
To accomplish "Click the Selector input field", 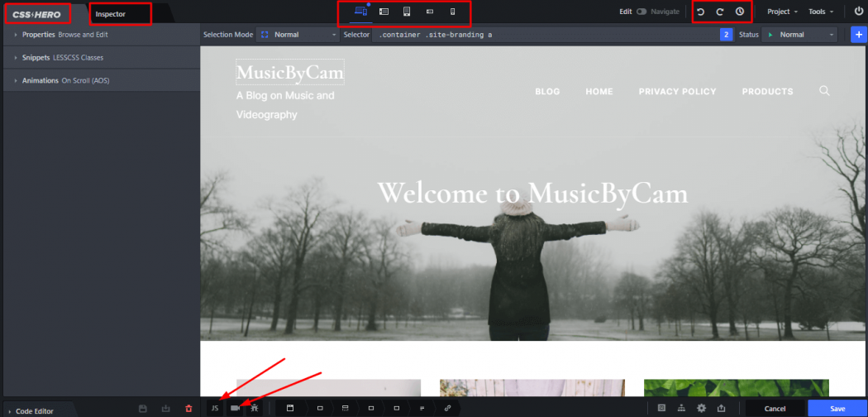I will point(546,35).
